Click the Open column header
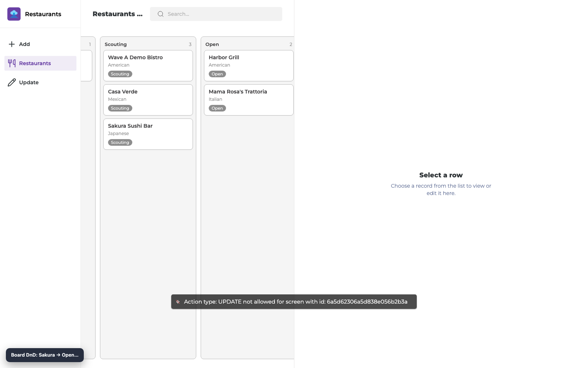Viewport: 588px width, 368px height. click(x=212, y=44)
